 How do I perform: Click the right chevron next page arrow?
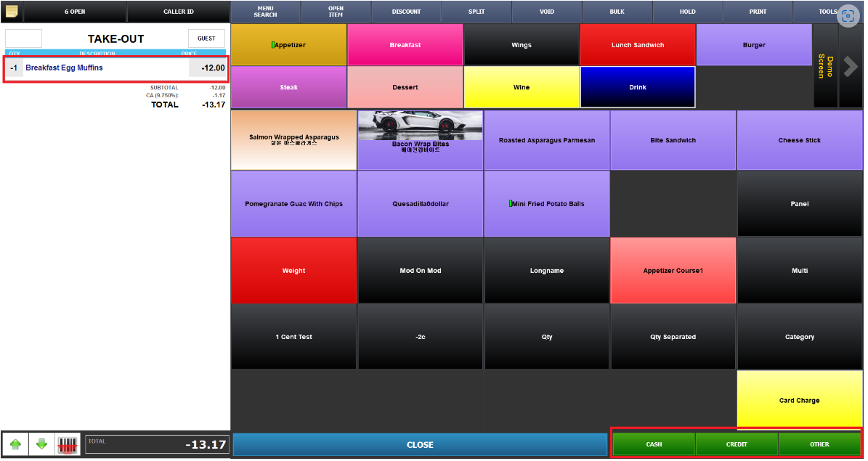click(851, 66)
